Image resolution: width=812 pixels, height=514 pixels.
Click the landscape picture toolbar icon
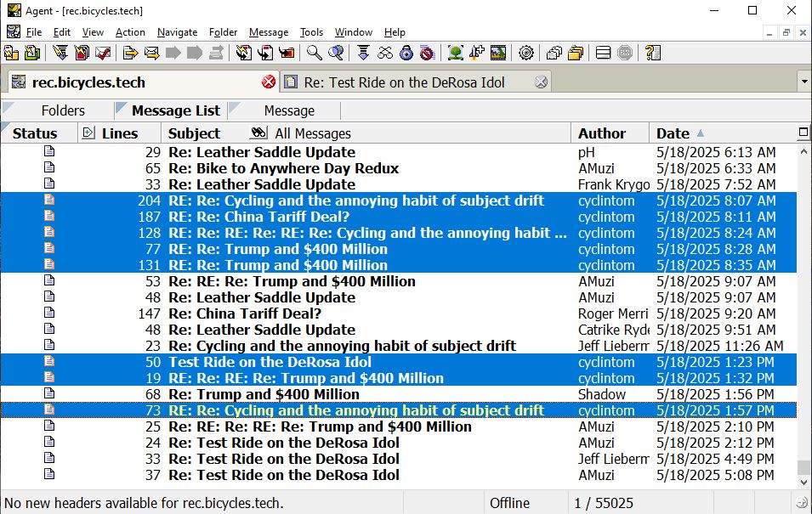tap(498, 53)
